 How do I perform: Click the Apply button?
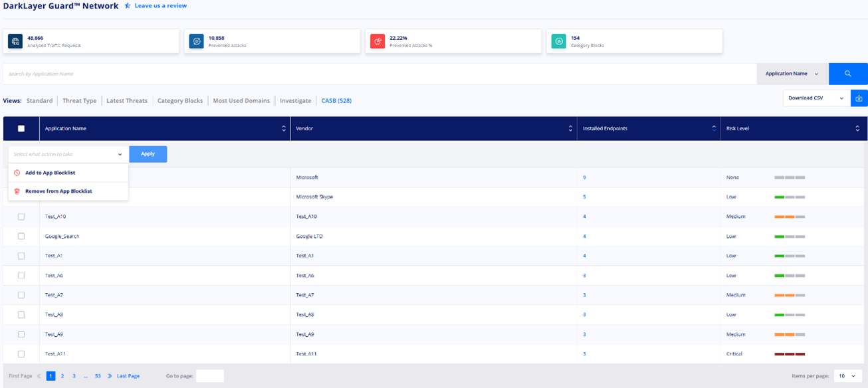coord(148,154)
